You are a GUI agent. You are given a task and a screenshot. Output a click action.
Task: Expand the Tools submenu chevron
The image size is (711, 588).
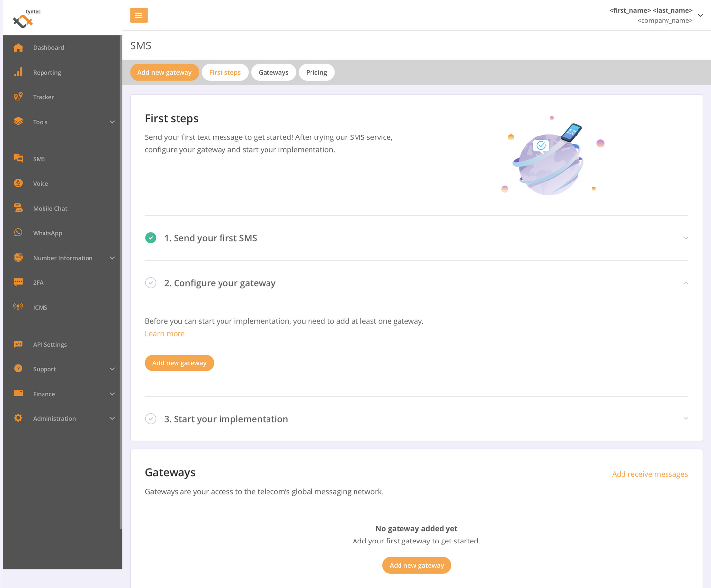[112, 122]
